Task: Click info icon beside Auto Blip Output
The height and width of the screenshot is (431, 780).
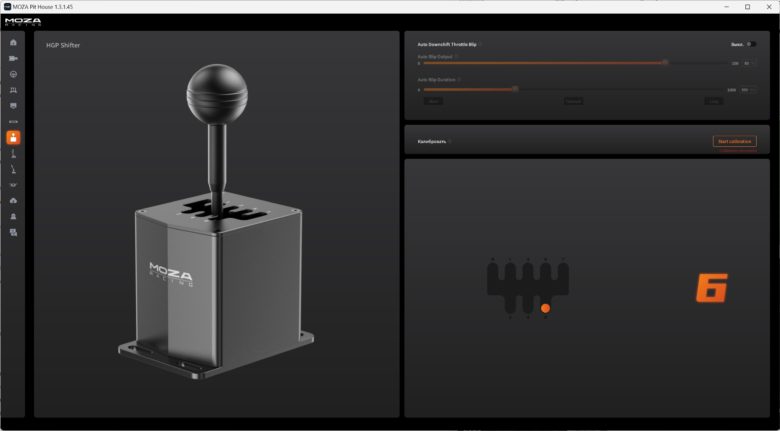Action: point(457,57)
